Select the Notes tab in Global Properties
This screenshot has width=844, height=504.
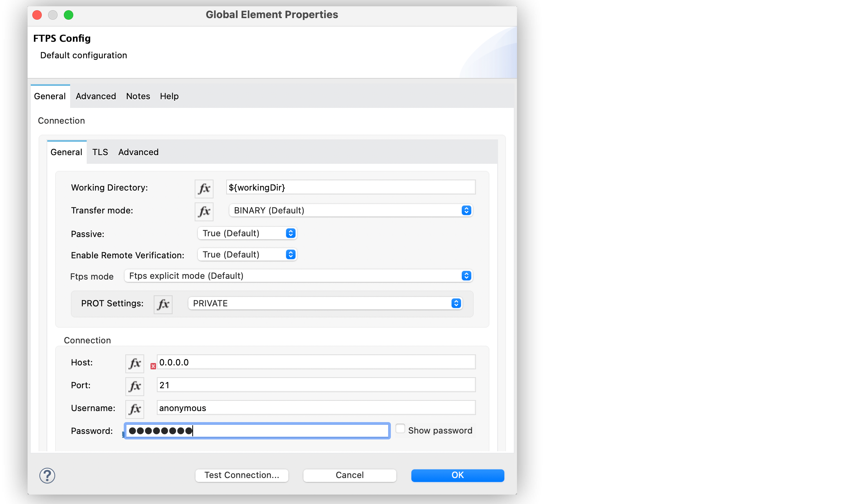click(x=138, y=95)
